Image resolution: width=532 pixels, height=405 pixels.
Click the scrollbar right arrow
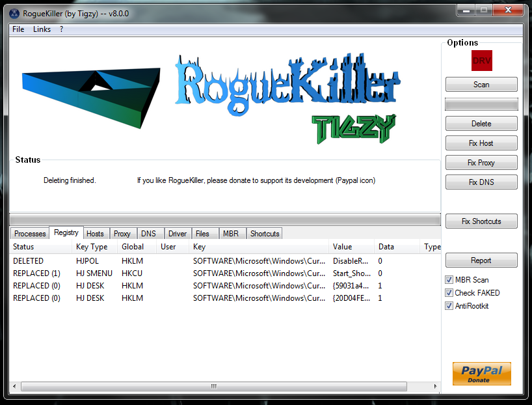point(436,386)
